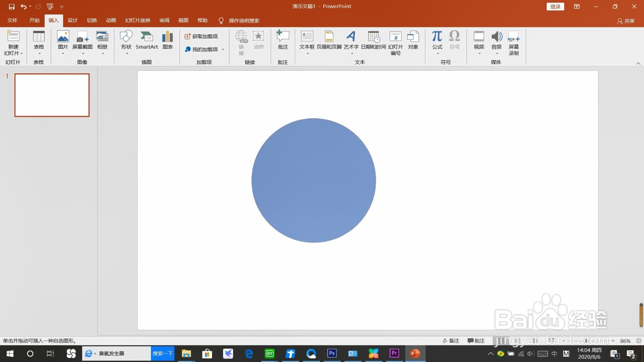Click the 操作说明搜索 search box
The height and width of the screenshot is (362, 644).
pyautogui.click(x=244, y=21)
